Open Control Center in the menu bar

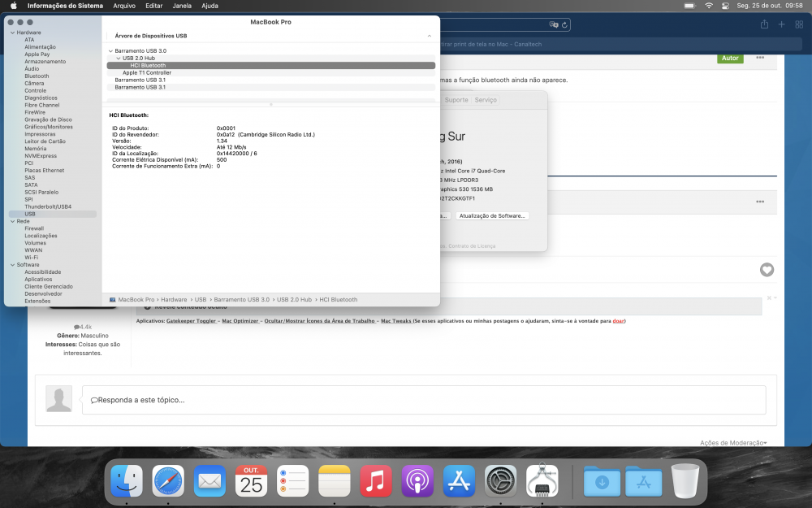tap(725, 6)
